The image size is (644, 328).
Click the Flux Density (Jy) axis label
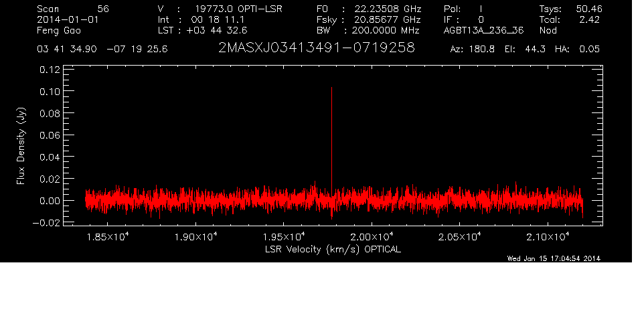coord(21,146)
